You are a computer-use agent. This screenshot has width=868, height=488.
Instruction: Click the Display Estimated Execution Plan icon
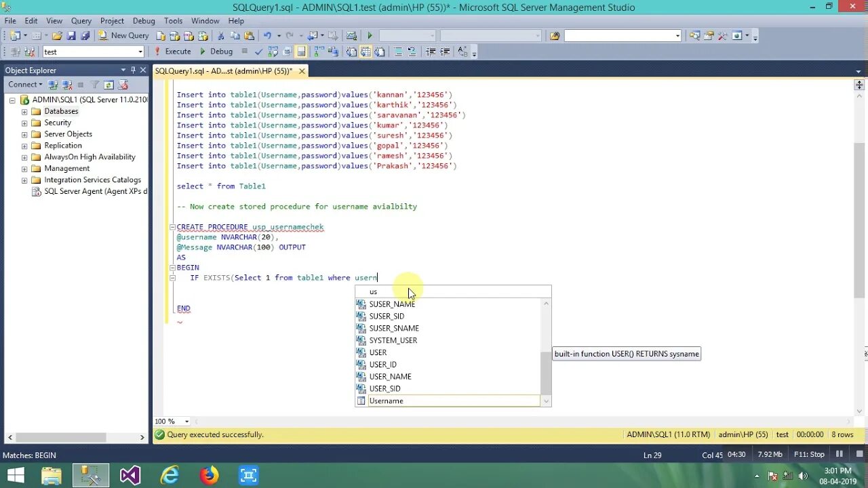(273, 52)
